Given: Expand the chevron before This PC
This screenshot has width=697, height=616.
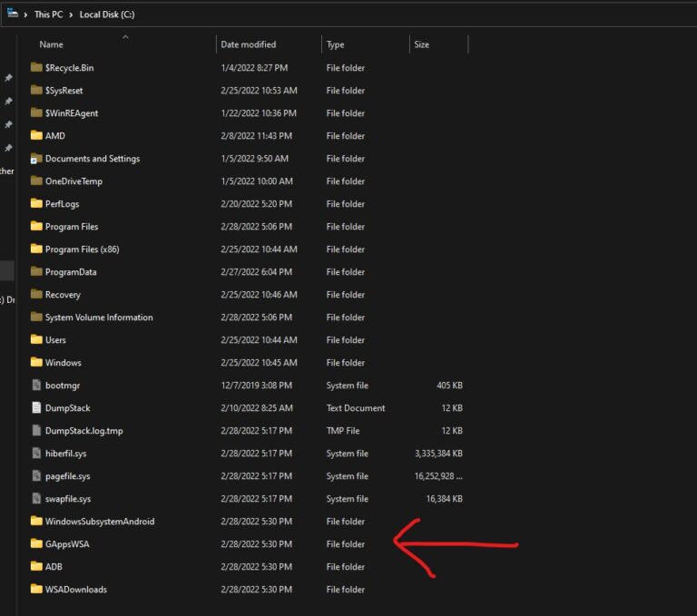Looking at the screenshot, I should 25,15.
